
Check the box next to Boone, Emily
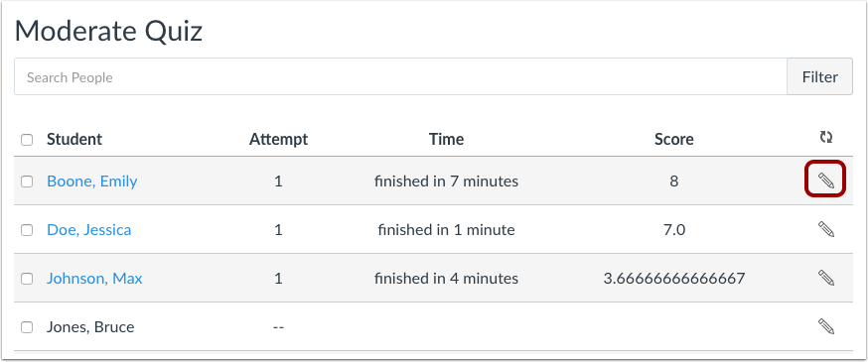tap(27, 181)
